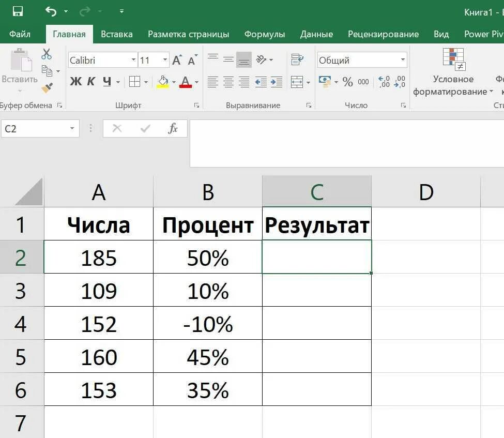504x438 pixels.
Task: Open the Шрифт dialog launcher
Action: (x=197, y=105)
